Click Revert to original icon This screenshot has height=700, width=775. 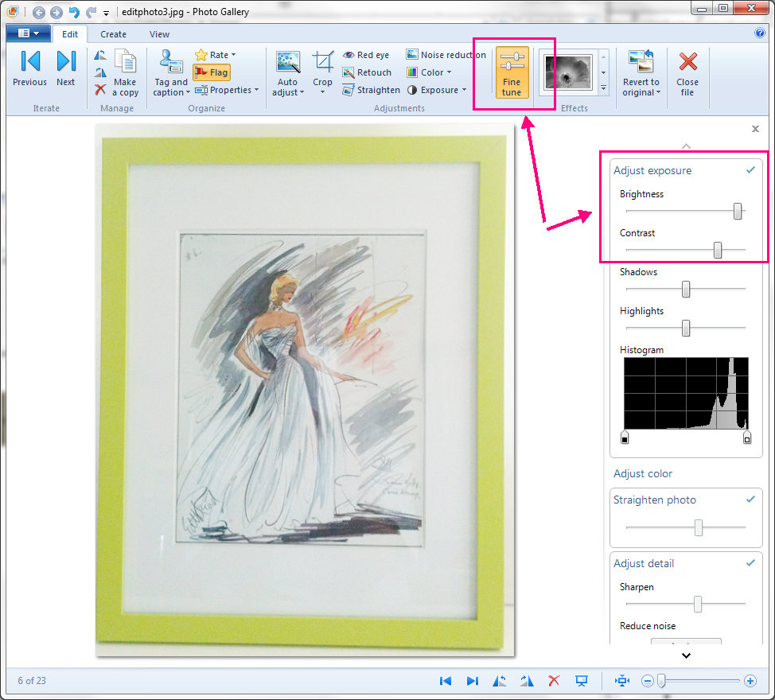pos(641,61)
